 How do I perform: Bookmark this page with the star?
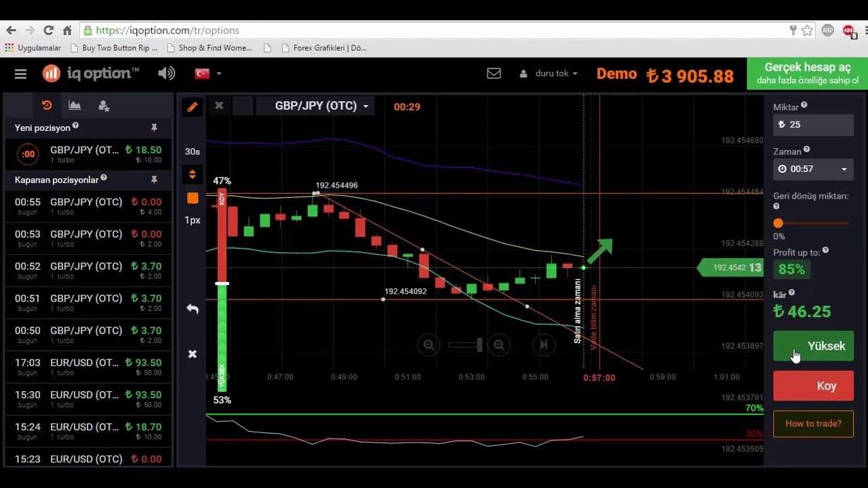point(807,30)
